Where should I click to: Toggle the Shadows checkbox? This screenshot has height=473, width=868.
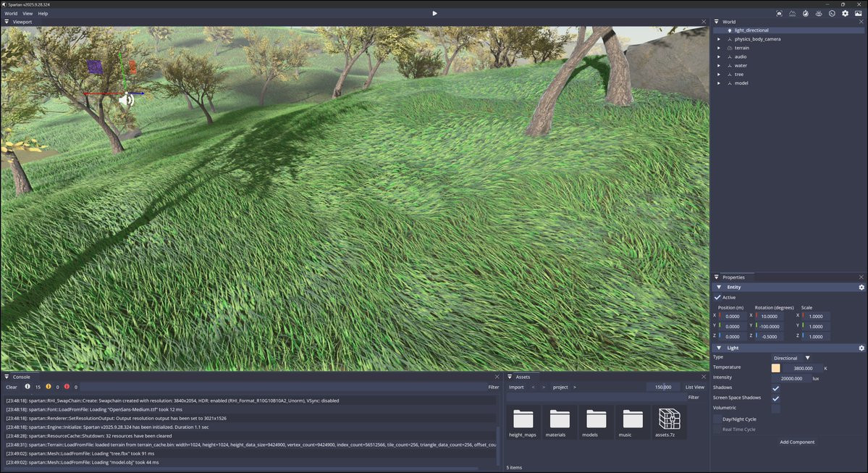click(x=775, y=388)
